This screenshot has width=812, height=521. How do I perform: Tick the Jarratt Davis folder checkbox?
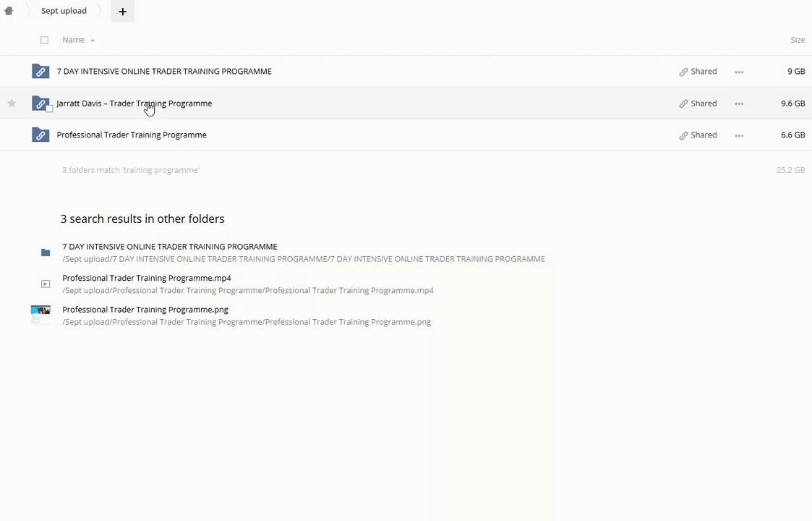[x=49, y=109]
